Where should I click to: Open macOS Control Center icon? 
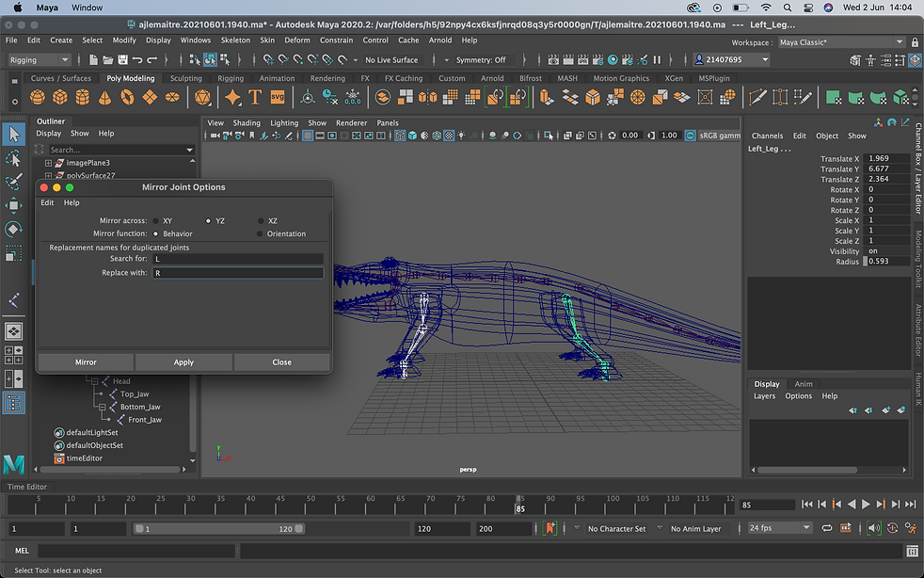[808, 8]
